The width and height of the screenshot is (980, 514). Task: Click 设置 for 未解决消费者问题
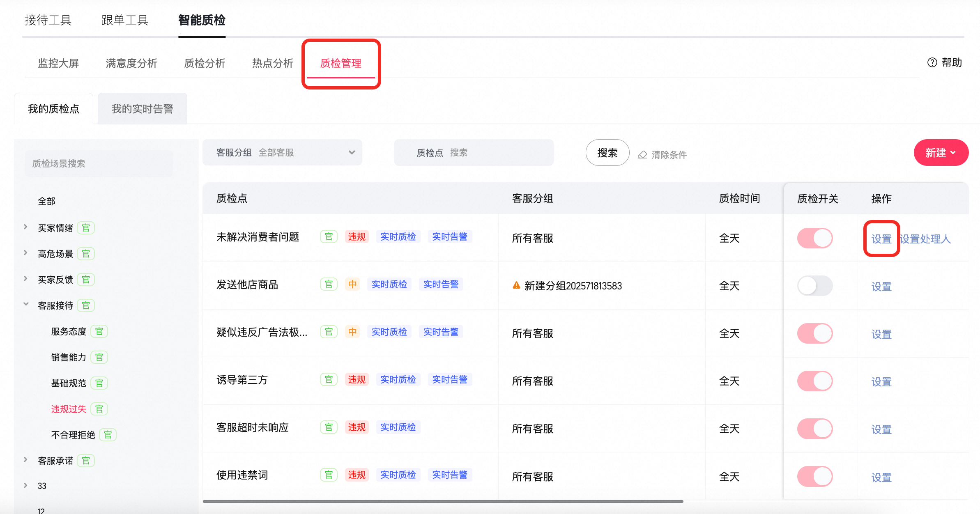[881, 239]
